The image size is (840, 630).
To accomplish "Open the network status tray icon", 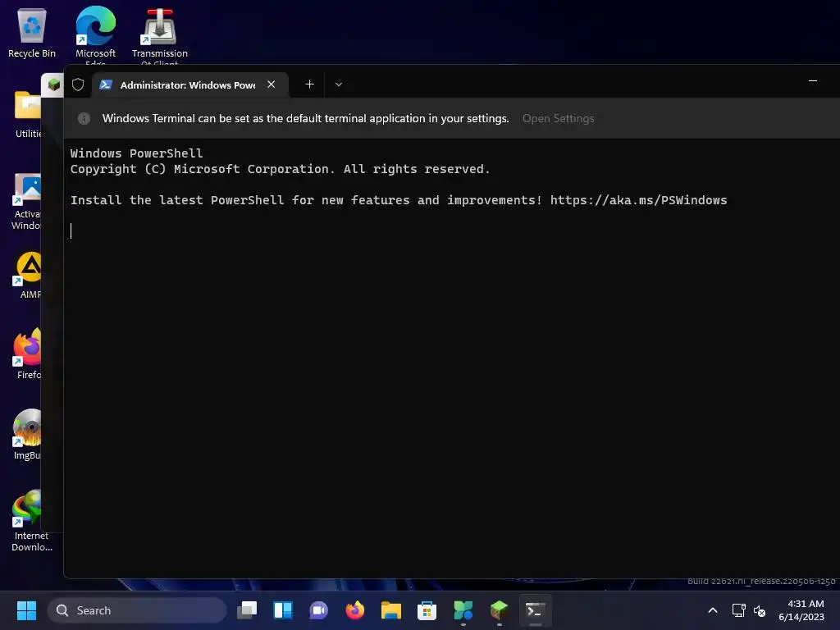I will 739,610.
